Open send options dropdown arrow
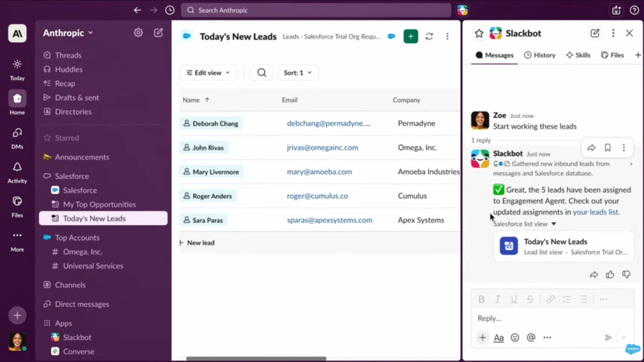The height and width of the screenshot is (362, 644). coord(624,337)
